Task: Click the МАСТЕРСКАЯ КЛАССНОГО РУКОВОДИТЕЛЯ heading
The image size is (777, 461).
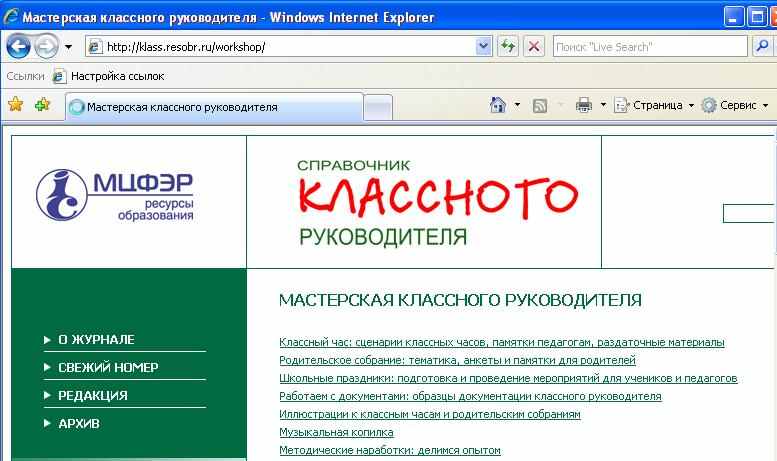Action: [460, 300]
